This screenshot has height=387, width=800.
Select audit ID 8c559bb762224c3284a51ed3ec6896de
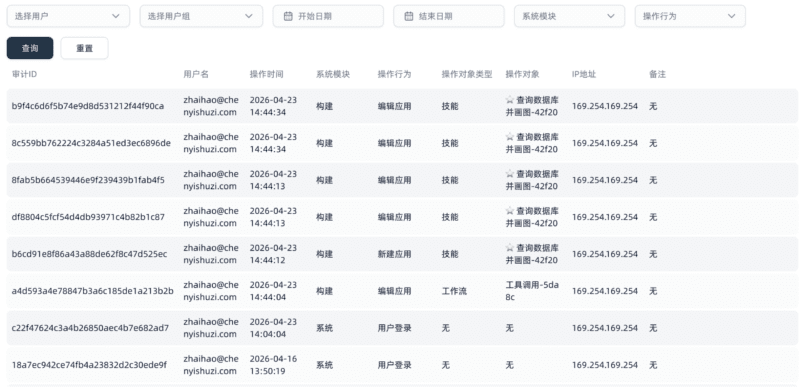(x=91, y=143)
